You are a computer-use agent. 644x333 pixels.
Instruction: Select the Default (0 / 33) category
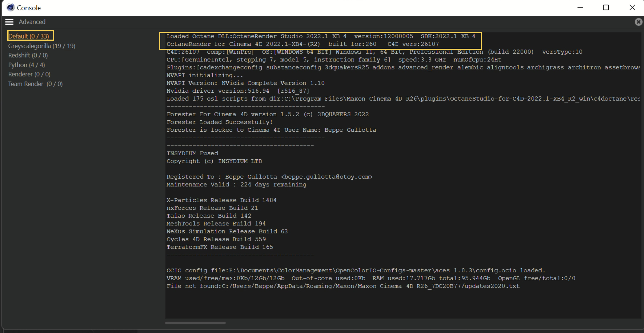[x=29, y=36]
